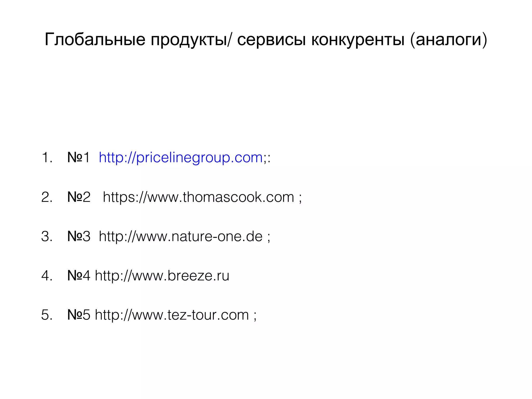Click list number 5. marker
Screen dimensions: 532x399
[47, 315]
